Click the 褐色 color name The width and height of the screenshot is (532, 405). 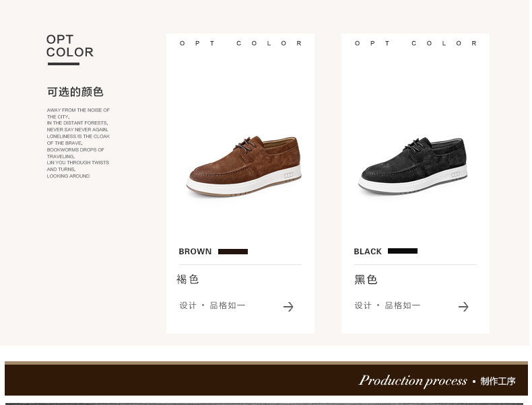pyautogui.click(x=188, y=279)
